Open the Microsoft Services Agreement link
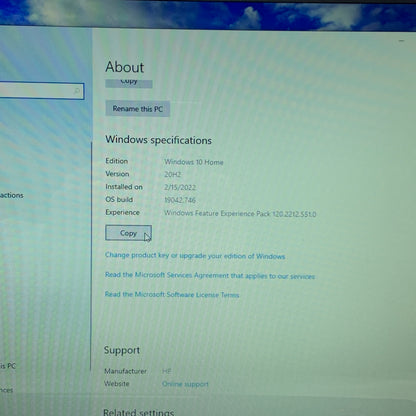 (210, 275)
